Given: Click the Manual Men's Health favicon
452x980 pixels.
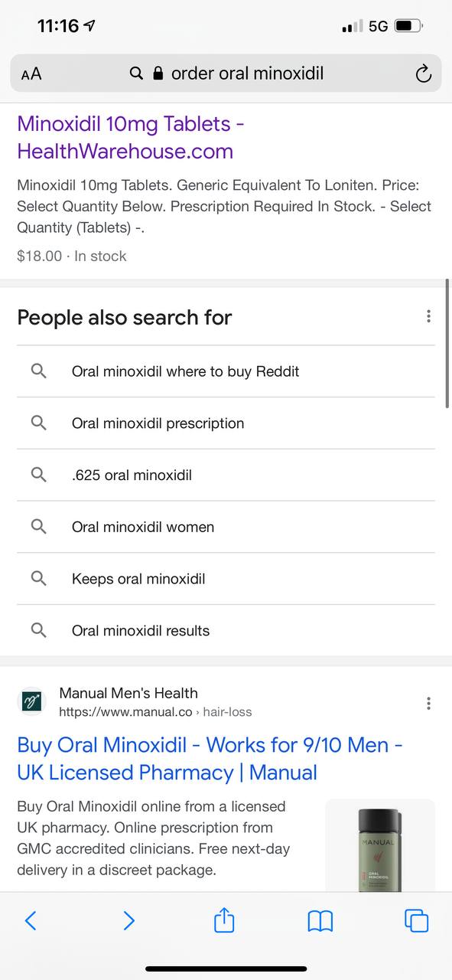Looking at the screenshot, I should click(x=31, y=702).
